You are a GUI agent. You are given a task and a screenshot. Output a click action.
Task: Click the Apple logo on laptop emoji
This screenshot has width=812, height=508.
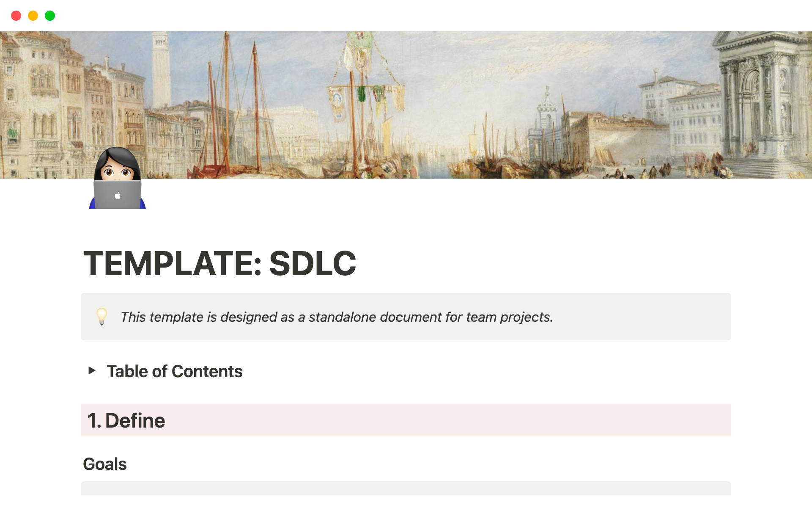[x=118, y=196]
